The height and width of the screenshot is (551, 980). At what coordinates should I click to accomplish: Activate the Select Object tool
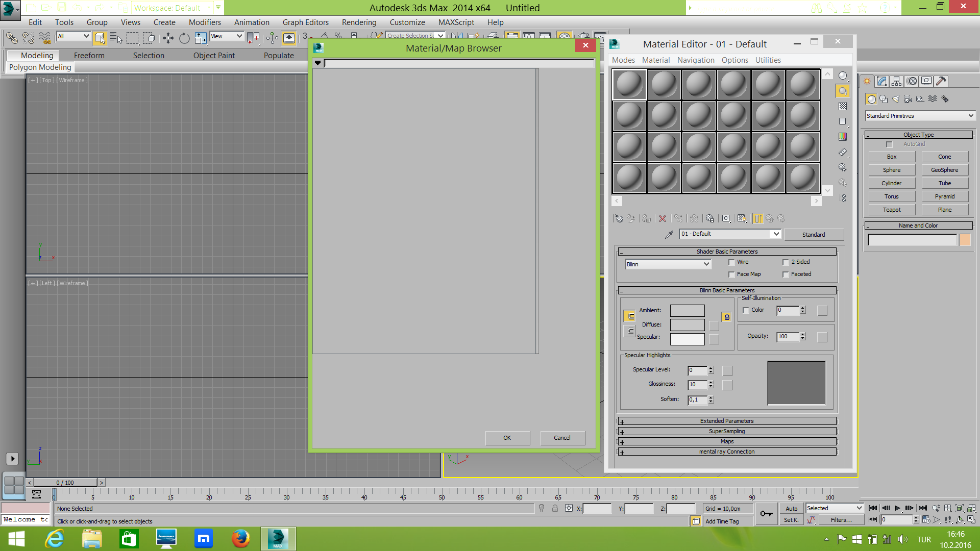[100, 38]
